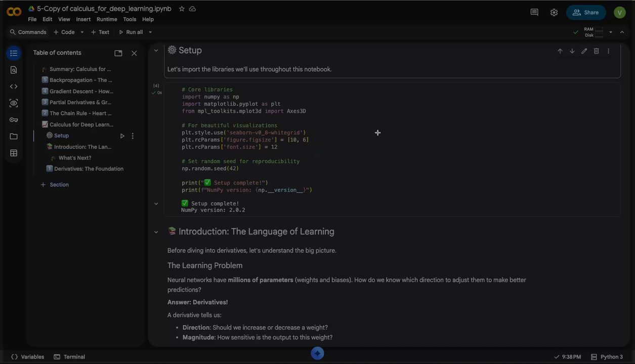Image resolution: width=635 pixels, height=364 pixels.
Task: Open the Run all dropdown arrow
Action: pyautogui.click(x=150, y=32)
